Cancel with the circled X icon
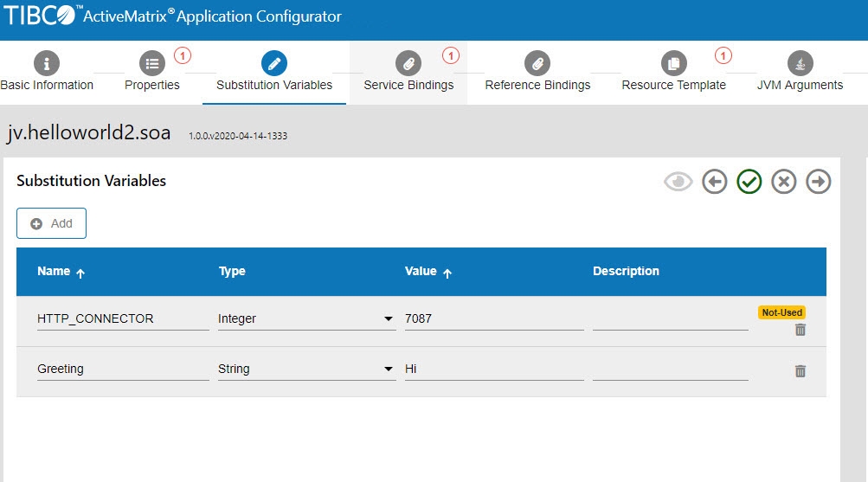 click(x=783, y=182)
